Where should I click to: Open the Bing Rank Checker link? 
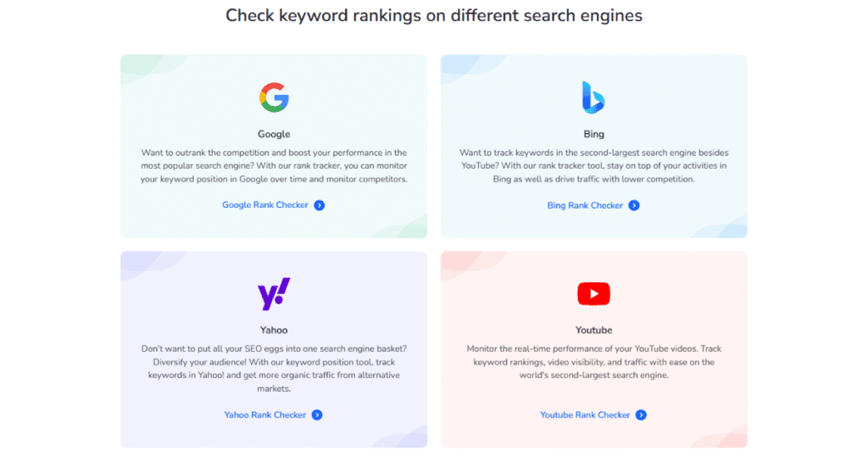point(585,205)
